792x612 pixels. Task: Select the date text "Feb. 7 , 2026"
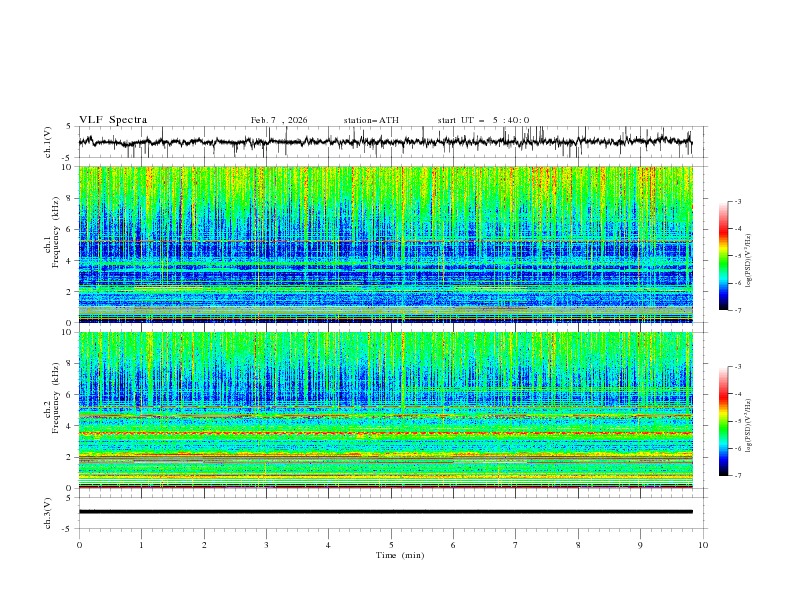coord(279,120)
